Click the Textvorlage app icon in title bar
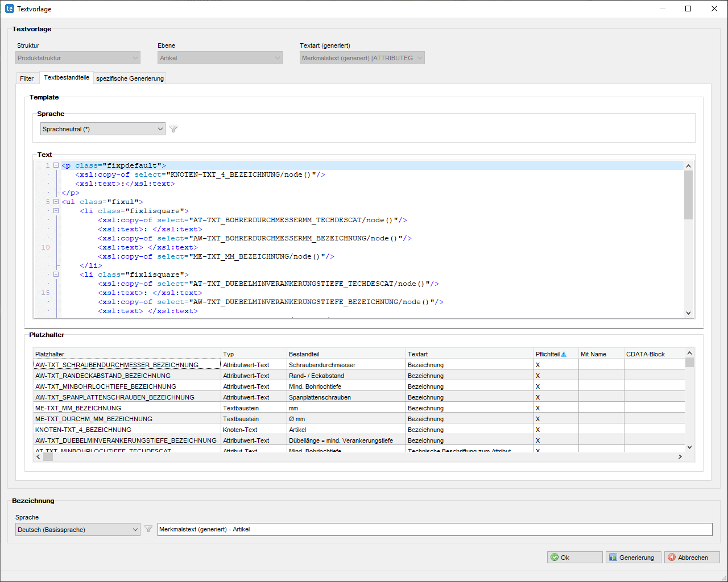The width and height of the screenshot is (728, 582). [x=9, y=9]
